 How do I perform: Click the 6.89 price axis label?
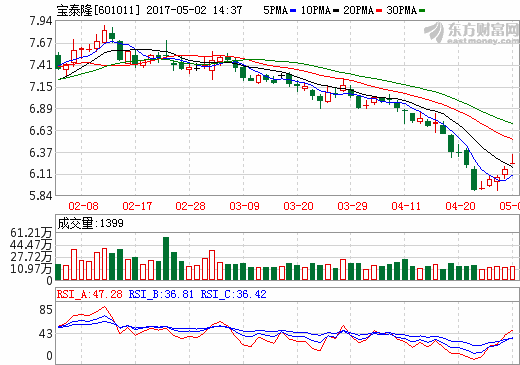[x=41, y=109]
